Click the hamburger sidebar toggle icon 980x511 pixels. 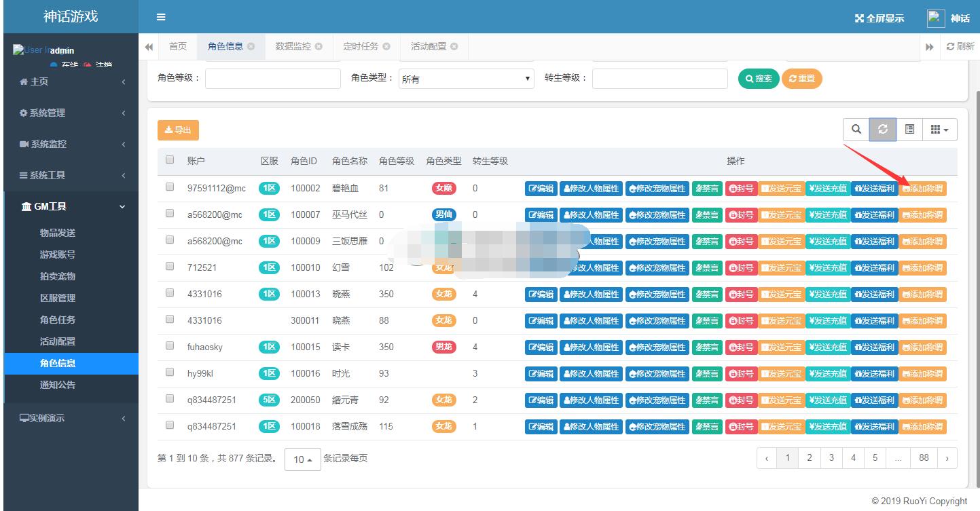pyautogui.click(x=161, y=17)
